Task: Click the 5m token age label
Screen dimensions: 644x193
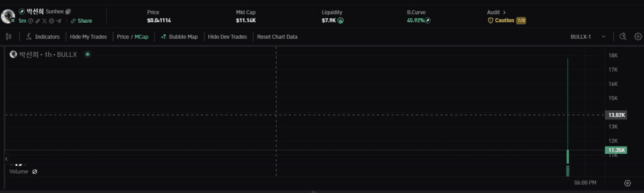Action: [22, 21]
